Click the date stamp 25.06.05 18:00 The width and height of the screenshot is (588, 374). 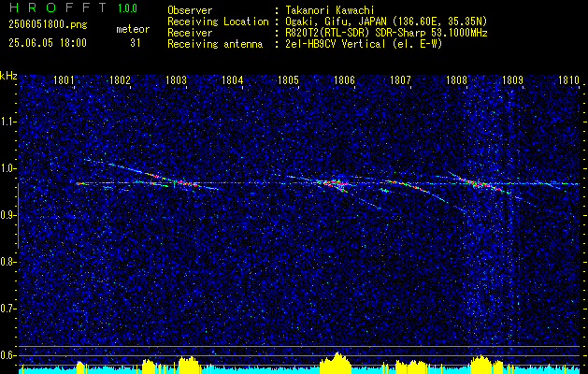[48, 43]
